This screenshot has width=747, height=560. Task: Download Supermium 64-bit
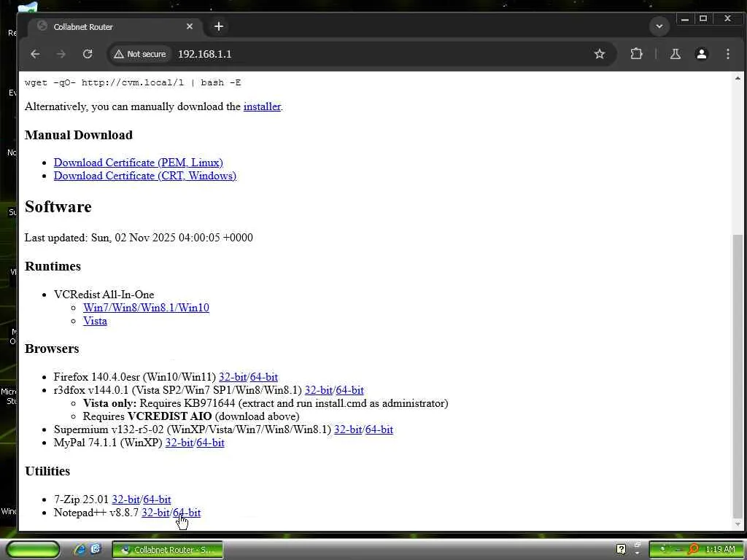pos(379,429)
